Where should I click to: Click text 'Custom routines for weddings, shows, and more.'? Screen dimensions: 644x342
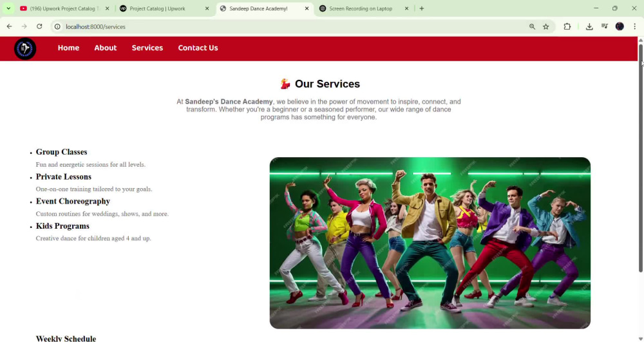coord(102,214)
